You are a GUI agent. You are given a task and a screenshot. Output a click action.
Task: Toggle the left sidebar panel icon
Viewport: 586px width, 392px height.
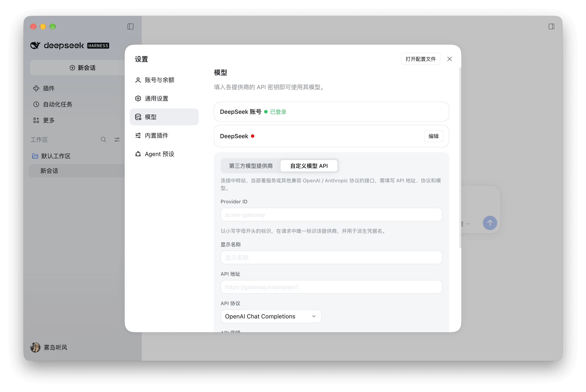point(130,26)
